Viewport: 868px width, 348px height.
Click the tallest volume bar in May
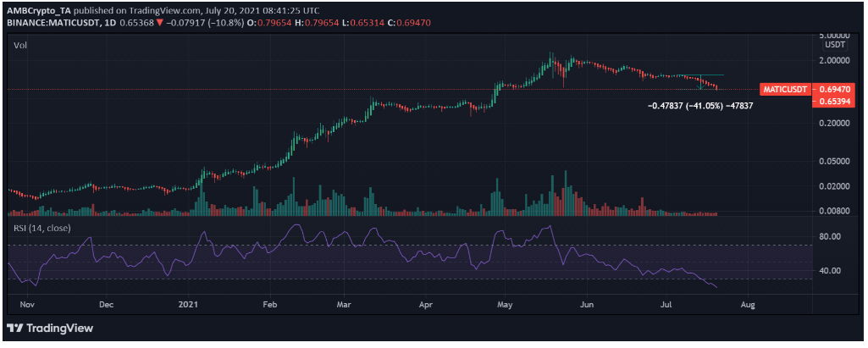click(x=567, y=193)
